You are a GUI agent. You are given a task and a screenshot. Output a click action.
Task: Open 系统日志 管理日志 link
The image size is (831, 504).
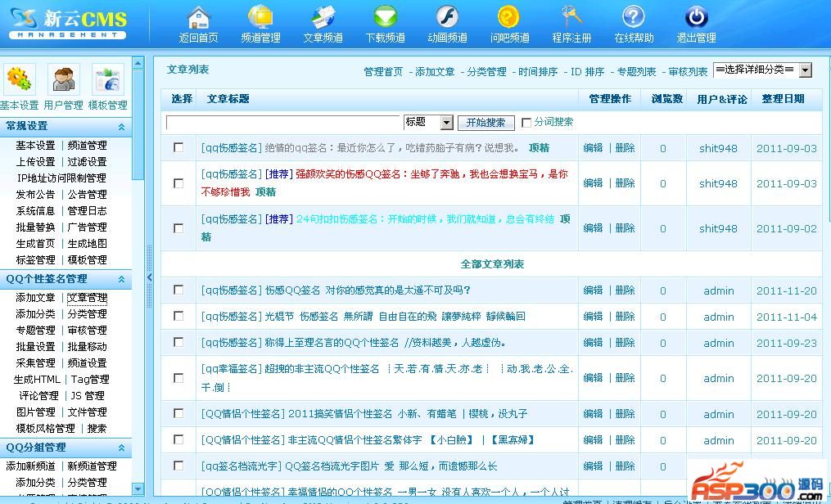pos(87,211)
